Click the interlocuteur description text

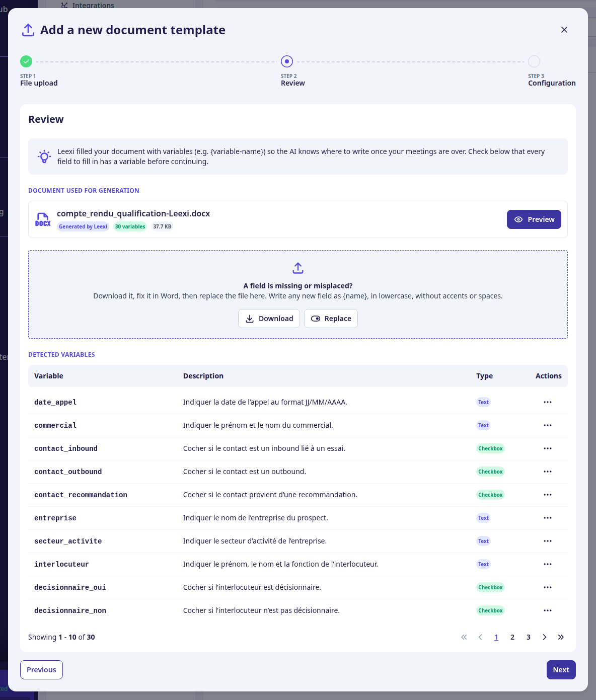280,564
